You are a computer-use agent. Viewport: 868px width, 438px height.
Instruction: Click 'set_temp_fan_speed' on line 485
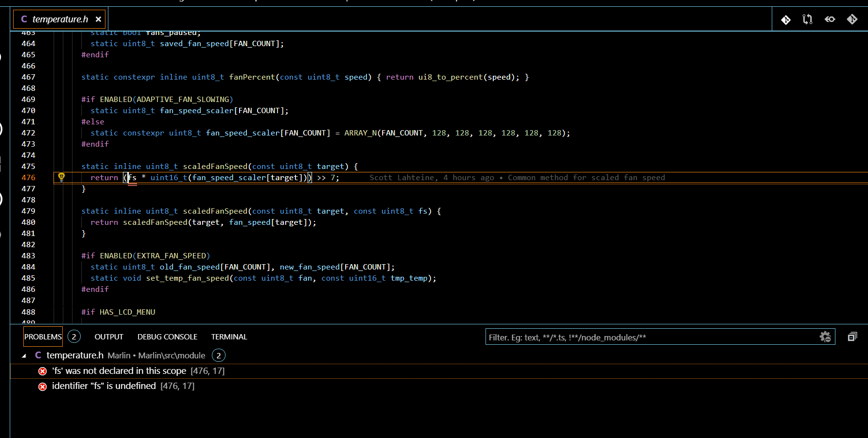coord(188,278)
